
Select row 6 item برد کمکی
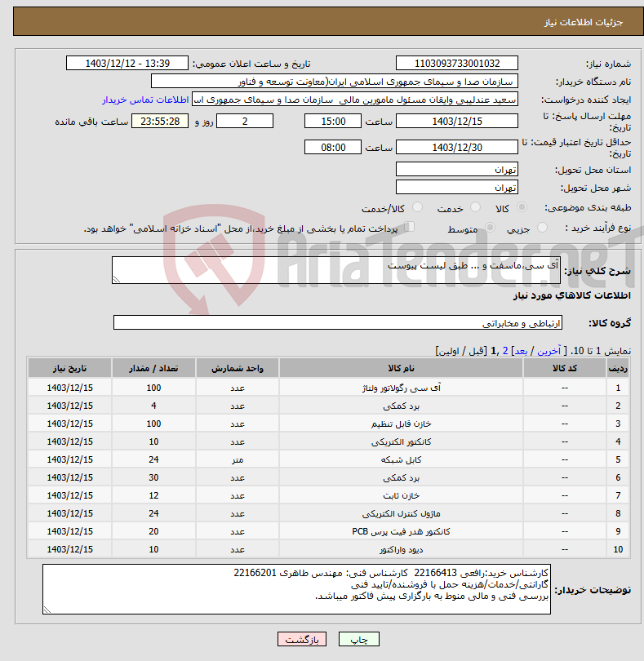[329, 477]
